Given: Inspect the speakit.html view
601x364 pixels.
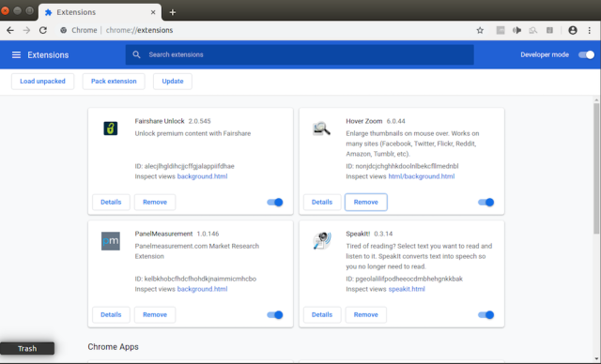Looking at the screenshot, I should pyautogui.click(x=407, y=289).
